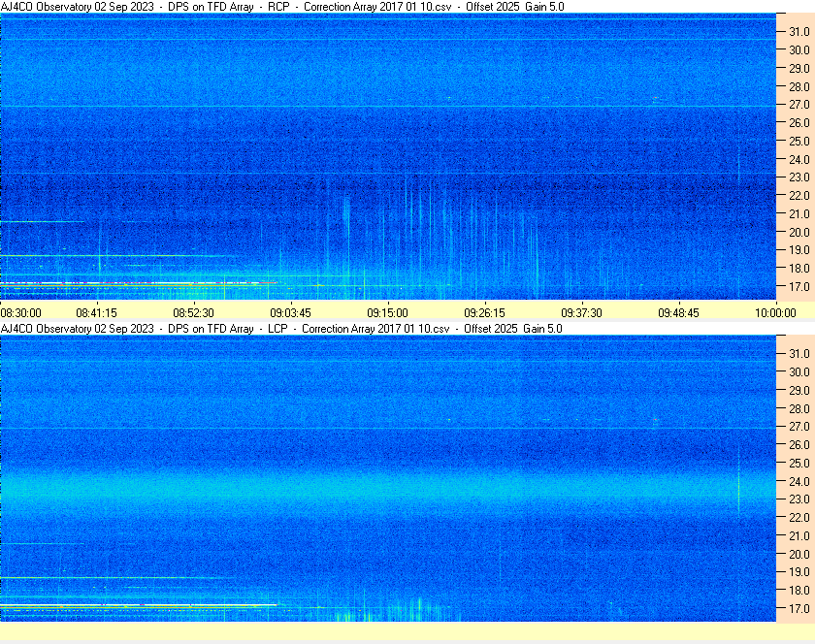Click the 17.0 frequency label in RCP panel

(x=799, y=286)
